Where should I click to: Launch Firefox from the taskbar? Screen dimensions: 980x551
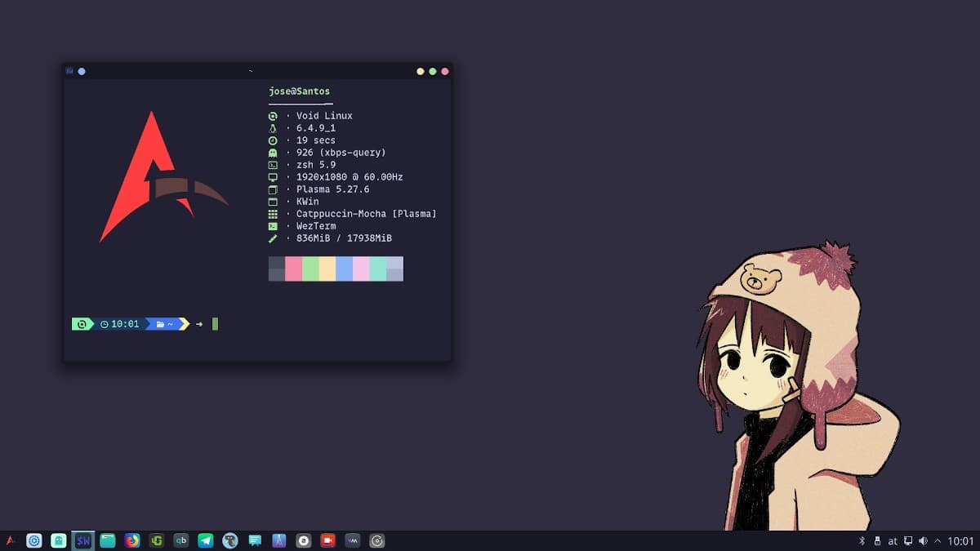pos(131,540)
